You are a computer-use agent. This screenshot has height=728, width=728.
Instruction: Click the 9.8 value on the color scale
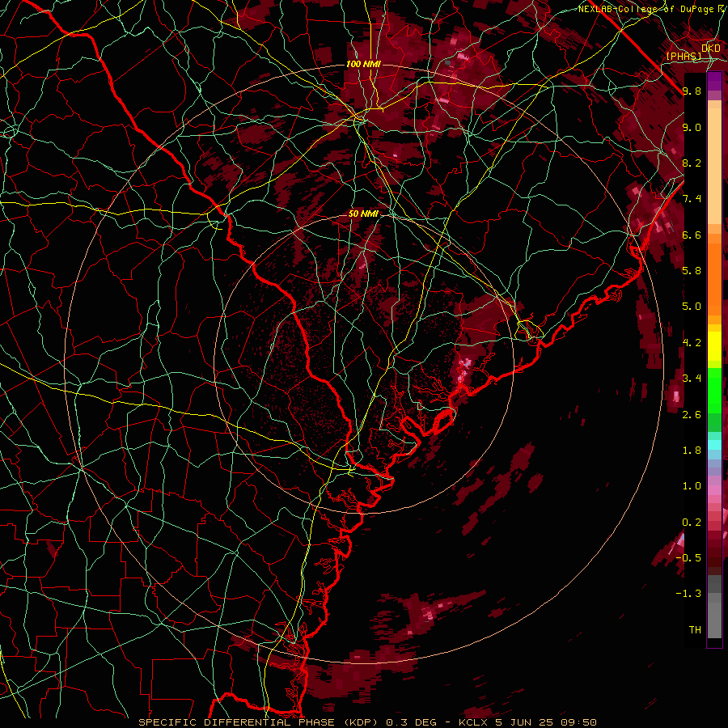pyautogui.click(x=692, y=91)
